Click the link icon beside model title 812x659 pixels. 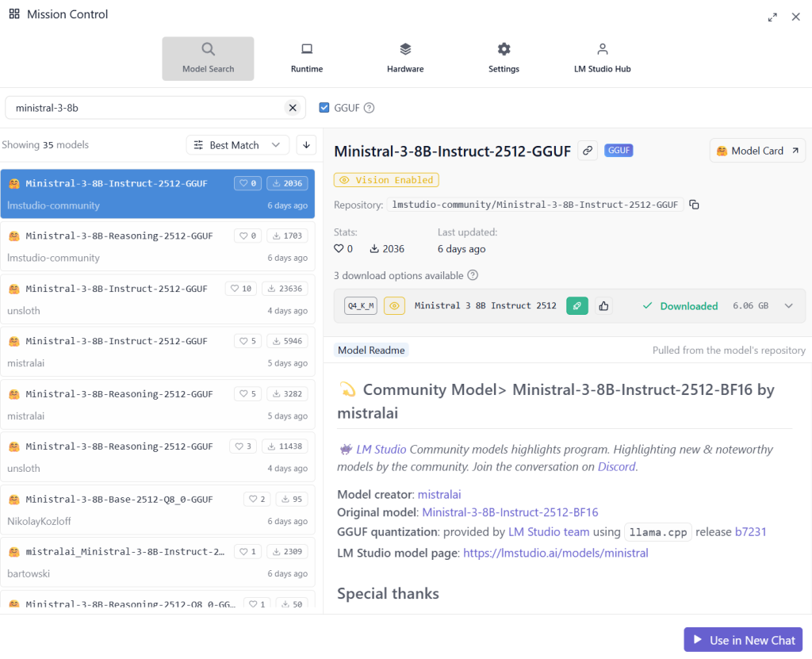(587, 151)
